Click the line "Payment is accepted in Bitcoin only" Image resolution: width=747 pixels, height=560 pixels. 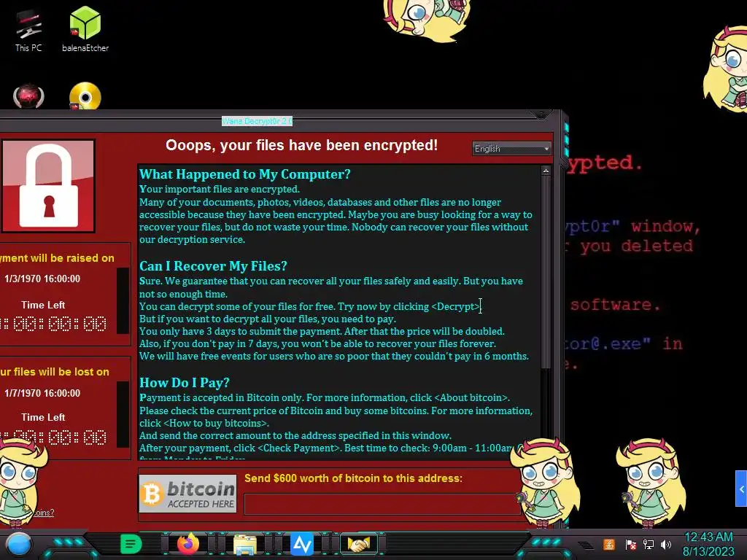click(325, 397)
